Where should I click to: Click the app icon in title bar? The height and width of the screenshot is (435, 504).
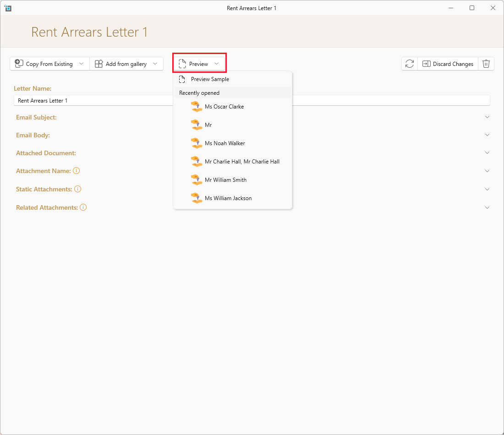pos(8,8)
